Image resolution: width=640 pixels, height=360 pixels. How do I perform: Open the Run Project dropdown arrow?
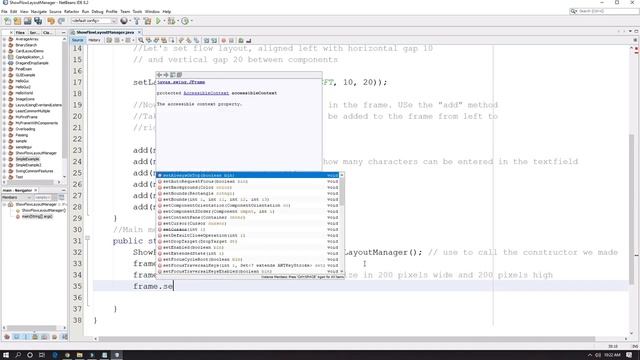(164, 21)
